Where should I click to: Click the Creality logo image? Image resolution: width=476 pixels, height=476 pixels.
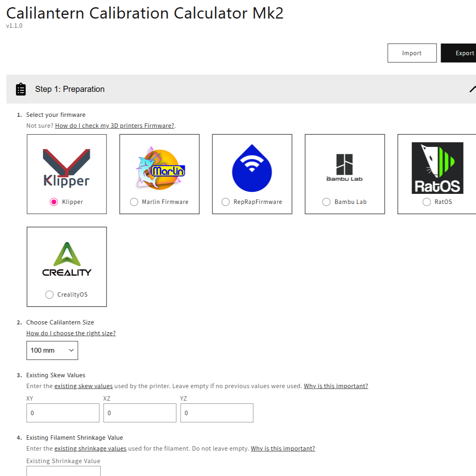click(x=67, y=260)
